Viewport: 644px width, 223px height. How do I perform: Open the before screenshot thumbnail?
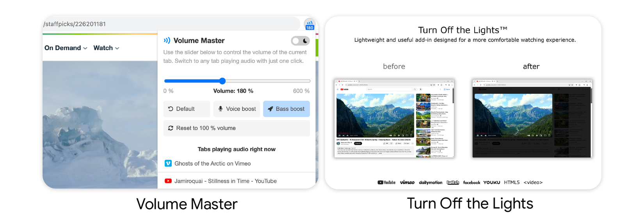(x=394, y=118)
